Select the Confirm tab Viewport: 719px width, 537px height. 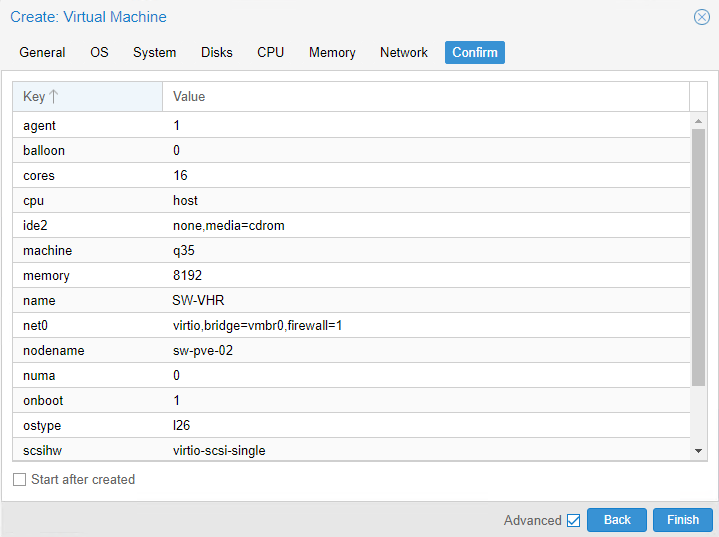click(475, 52)
